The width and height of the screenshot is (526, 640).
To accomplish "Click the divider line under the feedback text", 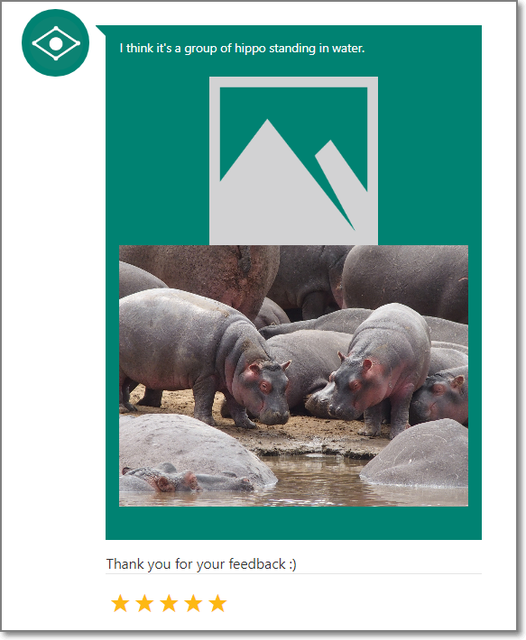I will tap(293, 573).
